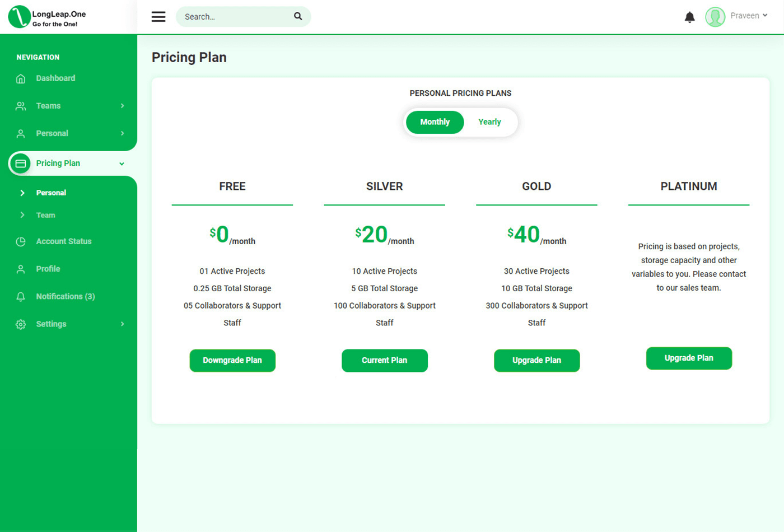This screenshot has height=532, width=784.
Task: Switch billing to Monthly
Action: (x=435, y=122)
